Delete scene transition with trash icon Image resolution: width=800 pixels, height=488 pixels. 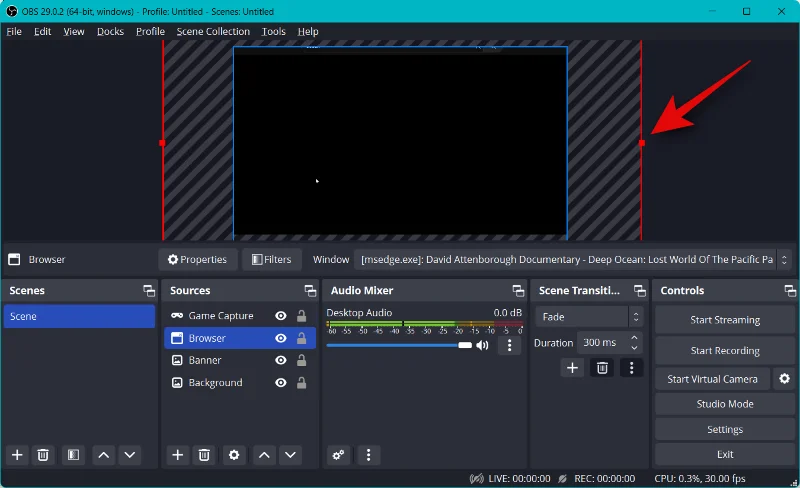pyautogui.click(x=602, y=368)
